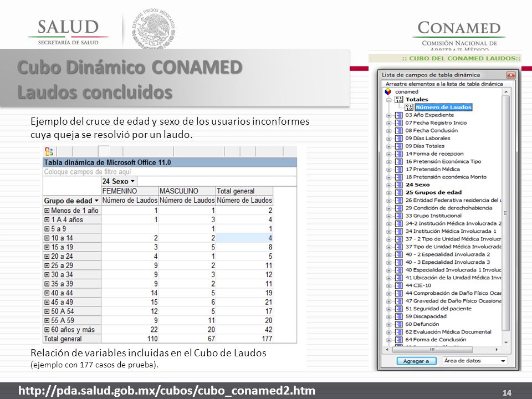Click the Número de Laudos measure icon
This screenshot has height=399, width=532.
(x=409, y=107)
